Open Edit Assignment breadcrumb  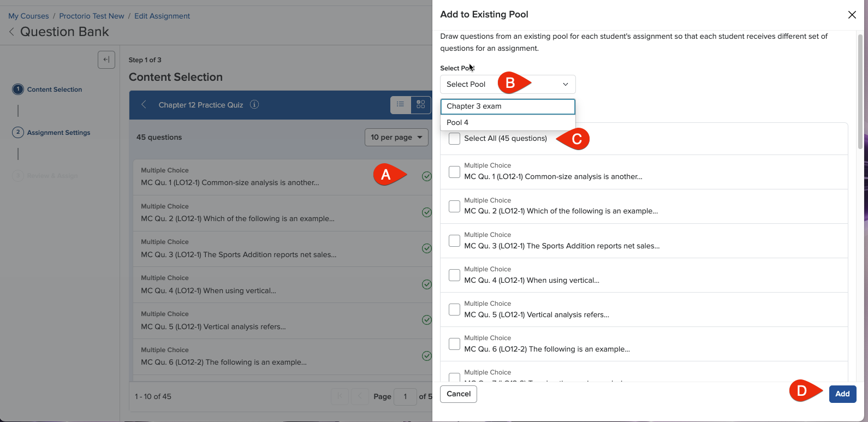[x=162, y=16]
